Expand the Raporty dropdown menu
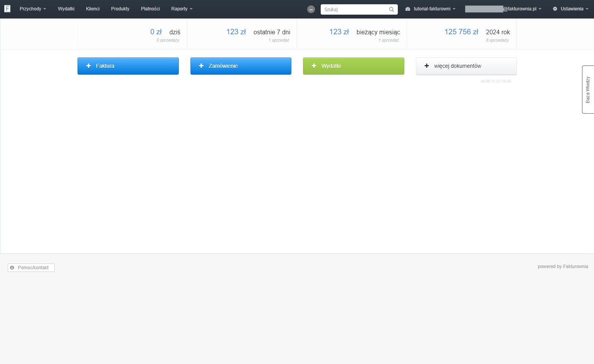Viewport: 594px width, 364px height. [x=182, y=9]
